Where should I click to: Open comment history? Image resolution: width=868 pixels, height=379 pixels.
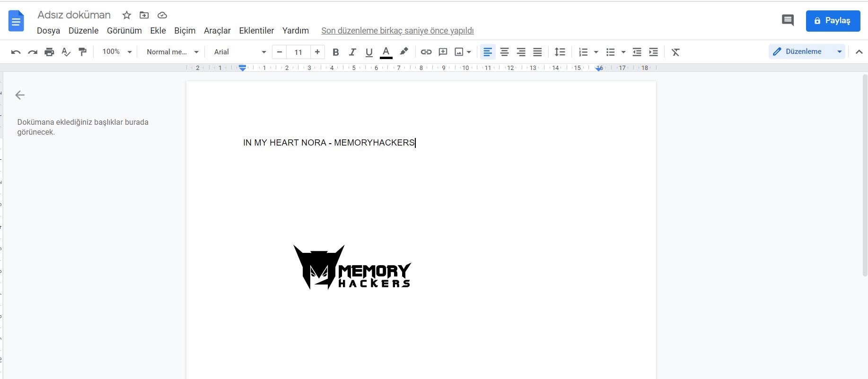(788, 20)
